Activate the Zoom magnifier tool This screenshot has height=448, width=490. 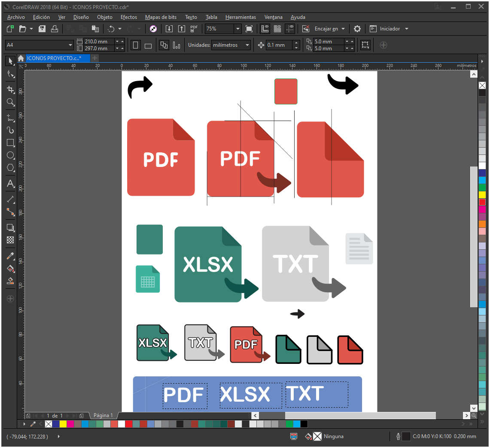tap(10, 102)
